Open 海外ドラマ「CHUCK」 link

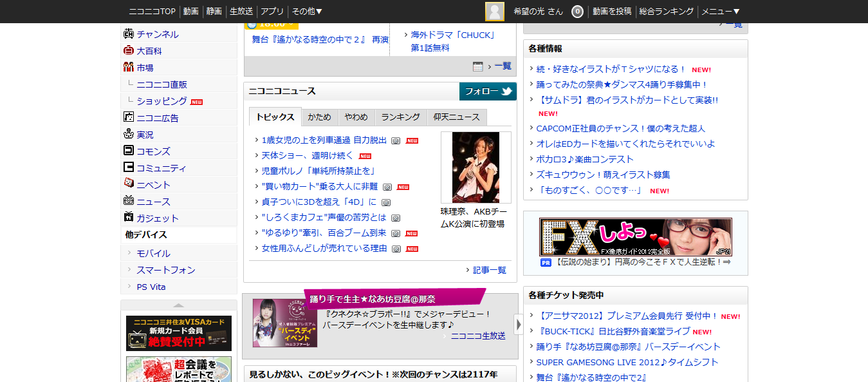tap(453, 35)
